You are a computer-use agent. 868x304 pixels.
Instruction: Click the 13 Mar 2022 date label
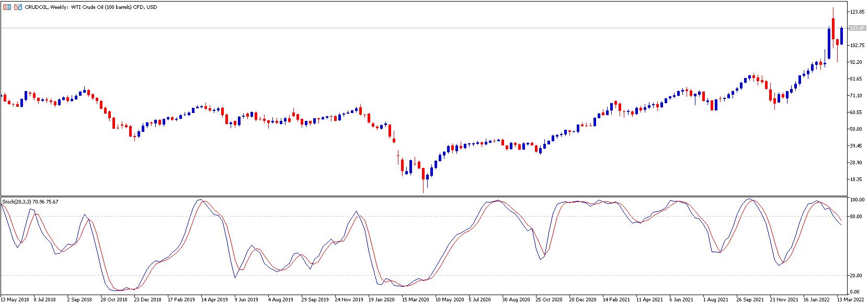pyautogui.click(x=851, y=300)
